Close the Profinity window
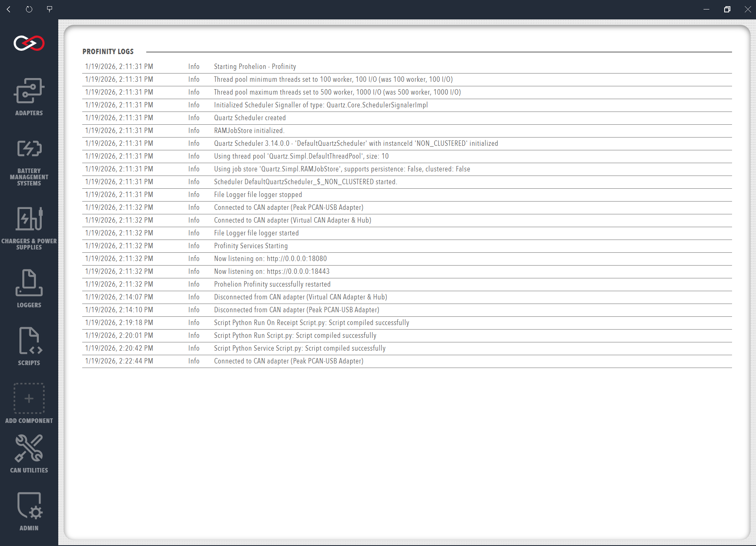Viewport: 756px width, 546px height. click(x=748, y=9)
